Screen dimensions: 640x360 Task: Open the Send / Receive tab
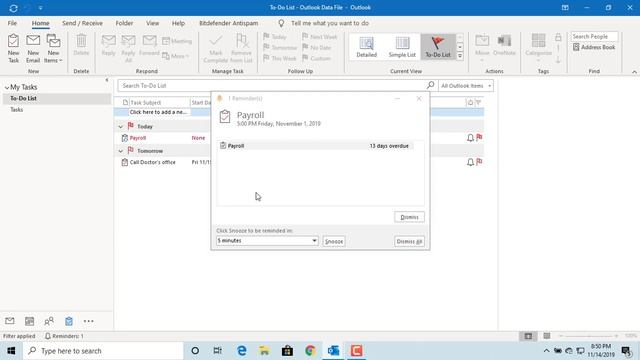(x=82, y=23)
